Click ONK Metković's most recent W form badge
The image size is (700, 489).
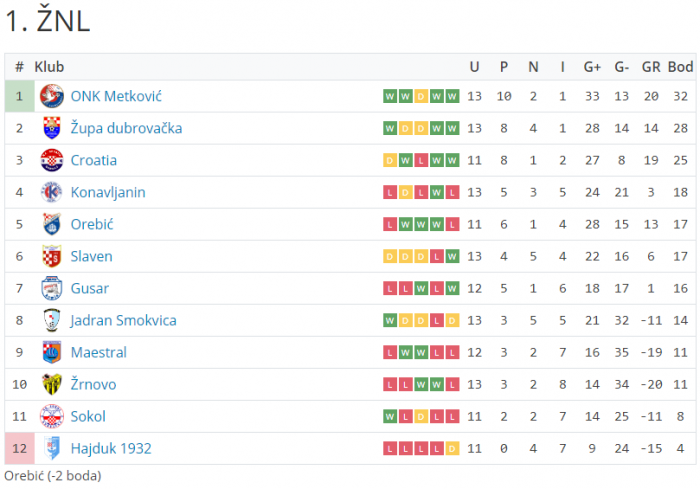click(x=452, y=97)
